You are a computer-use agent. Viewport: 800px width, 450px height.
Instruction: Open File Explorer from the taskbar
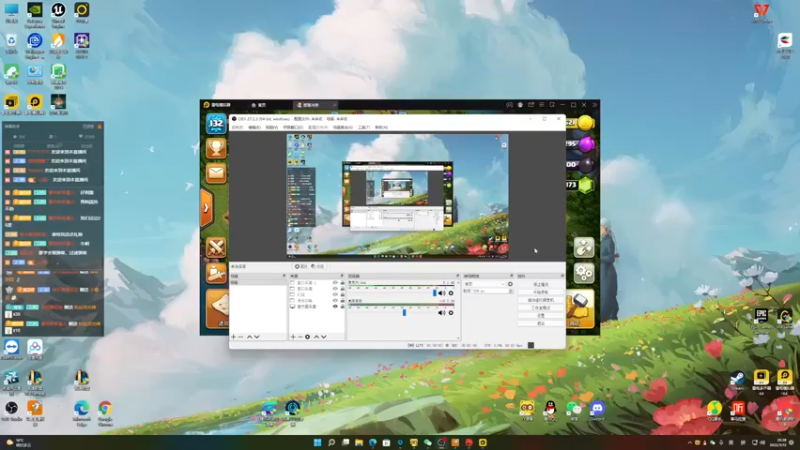[359, 442]
